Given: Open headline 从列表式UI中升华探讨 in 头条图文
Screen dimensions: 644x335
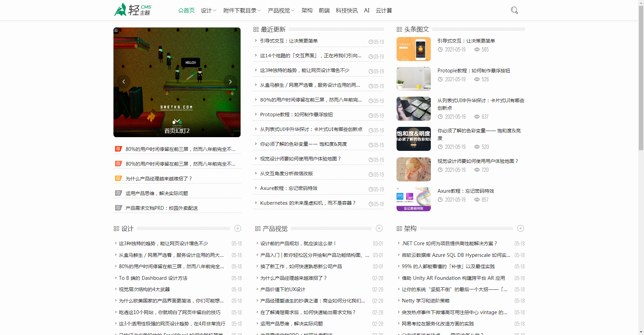Looking at the screenshot, I should (x=481, y=104).
